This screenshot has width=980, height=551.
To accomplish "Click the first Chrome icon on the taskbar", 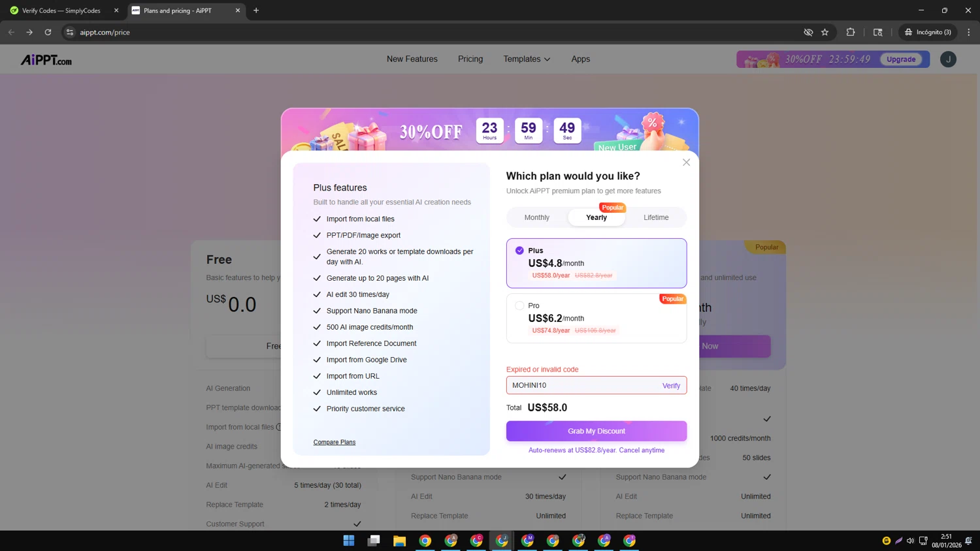I will click(x=425, y=541).
